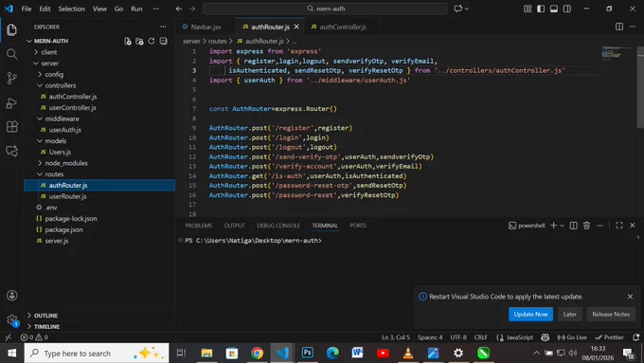Viewport: 644px width, 363px height.
Task: Open userController.js in explorer
Action: click(72, 108)
